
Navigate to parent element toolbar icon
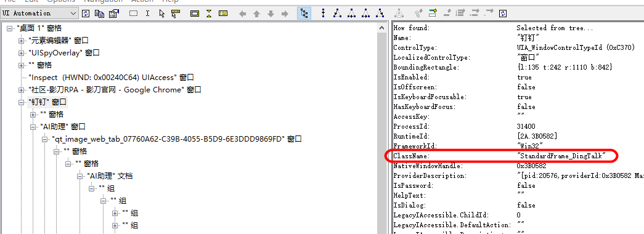coord(323,14)
